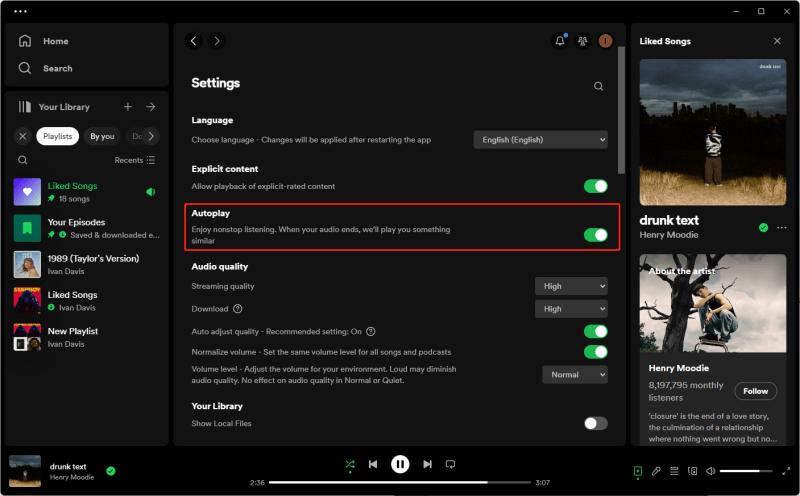Viewport: 800px width, 496px height.
Task: Open the drunk text album cover in panel
Action: tap(713, 132)
